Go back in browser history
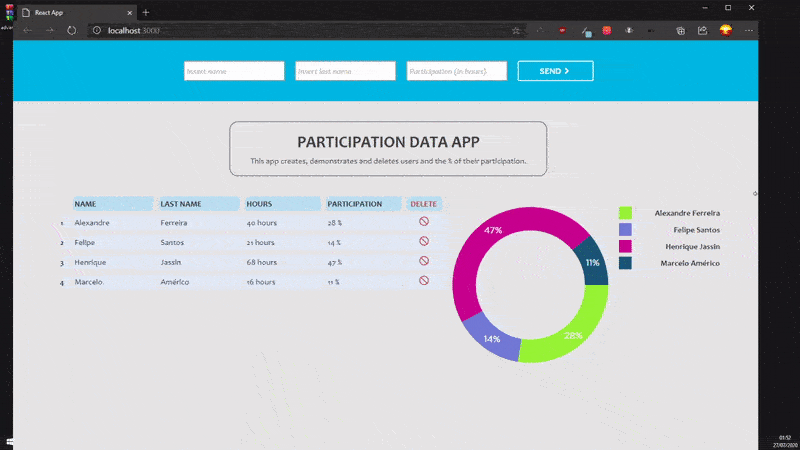 28,31
